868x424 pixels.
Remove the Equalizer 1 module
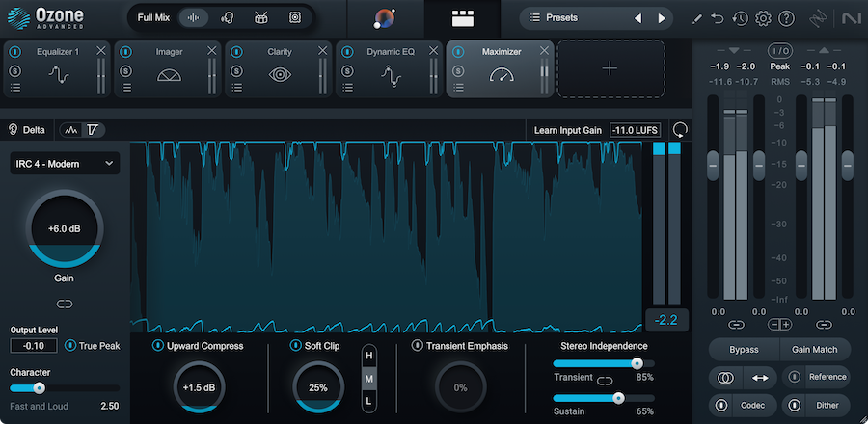(x=100, y=51)
